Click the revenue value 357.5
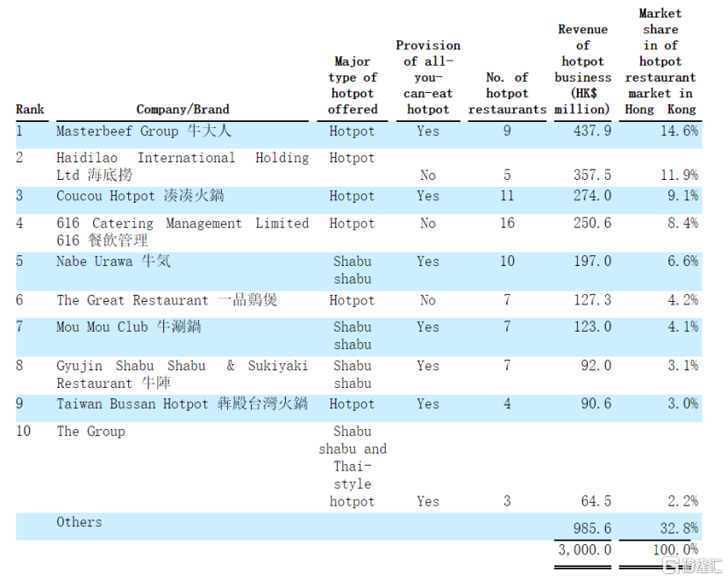This screenshot has height=580, width=728. [x=592, y=175]
